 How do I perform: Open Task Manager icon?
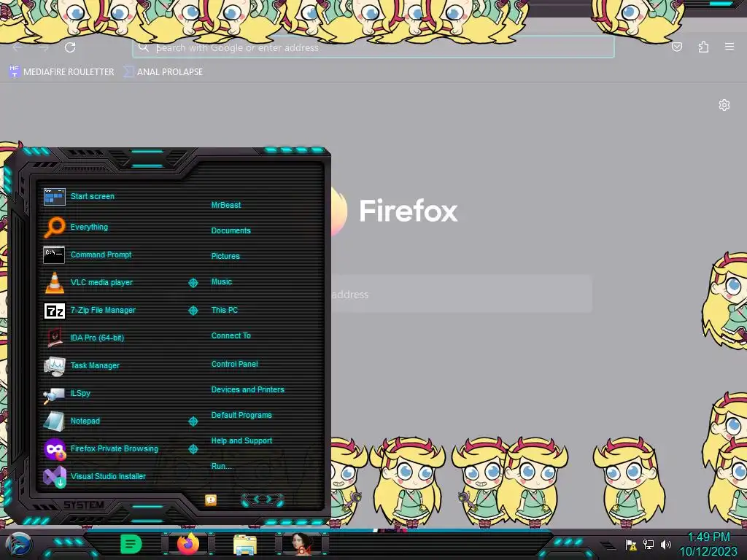pyautogui.click(x=54, y=366)
